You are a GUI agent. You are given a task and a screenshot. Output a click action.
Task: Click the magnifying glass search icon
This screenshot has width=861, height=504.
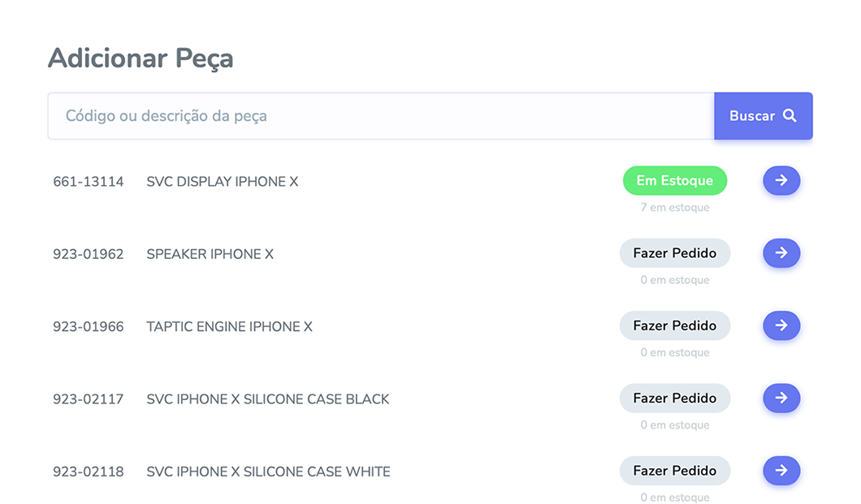pos(790,116)
